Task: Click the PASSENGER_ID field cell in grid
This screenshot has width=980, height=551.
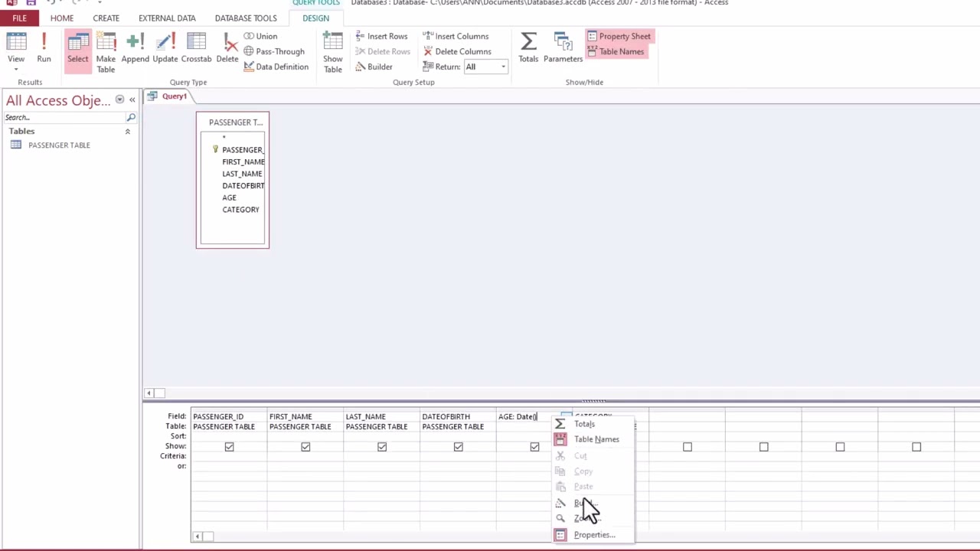Action: (229, 416)
